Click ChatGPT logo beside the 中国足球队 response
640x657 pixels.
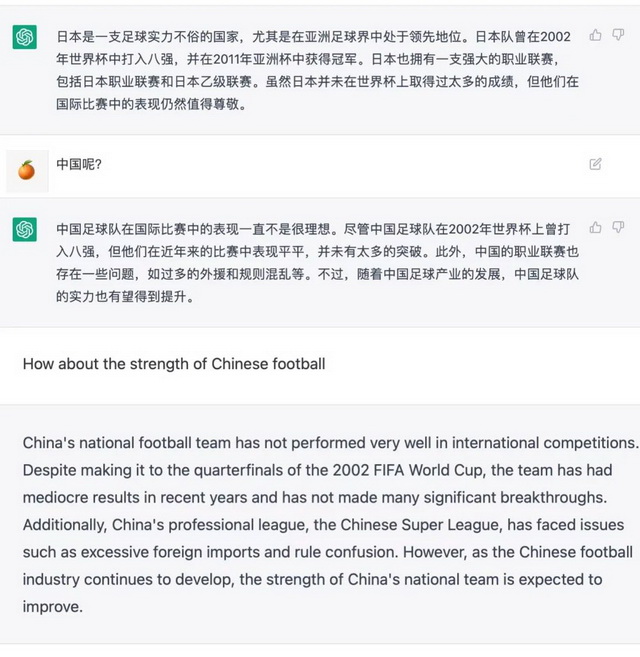tap(25, 229)
